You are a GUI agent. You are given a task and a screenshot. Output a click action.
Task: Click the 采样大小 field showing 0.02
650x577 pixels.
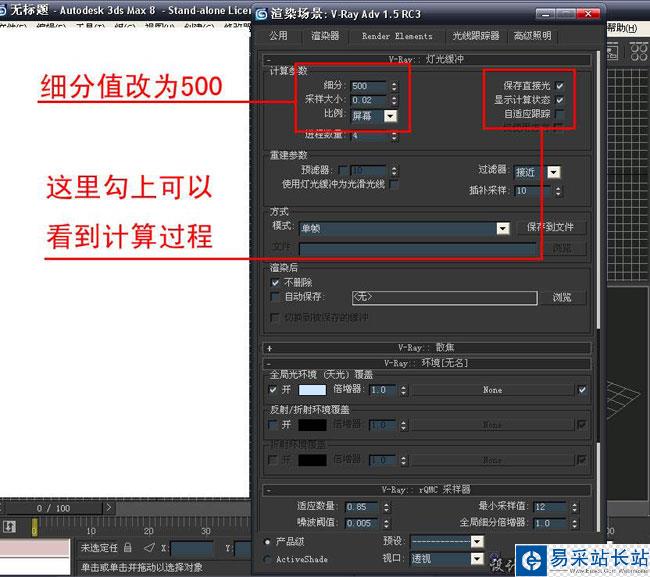pos(368,100)
